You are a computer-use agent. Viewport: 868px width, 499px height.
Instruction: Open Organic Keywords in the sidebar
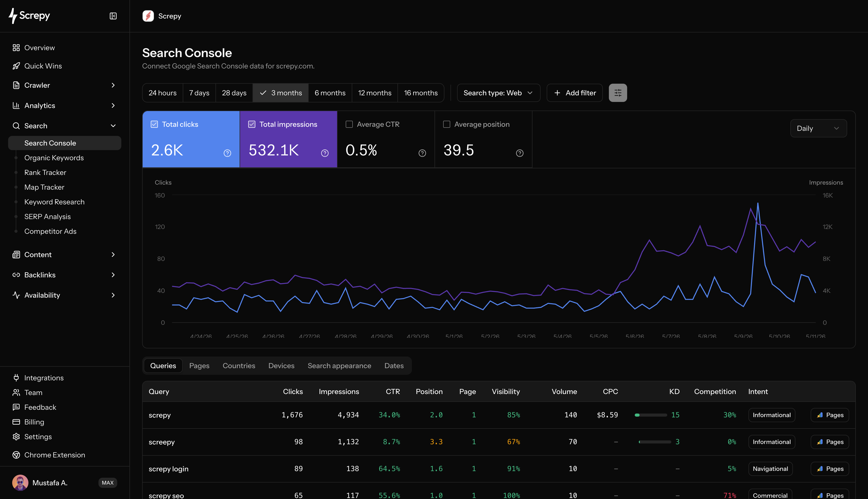tap(54, 158)
